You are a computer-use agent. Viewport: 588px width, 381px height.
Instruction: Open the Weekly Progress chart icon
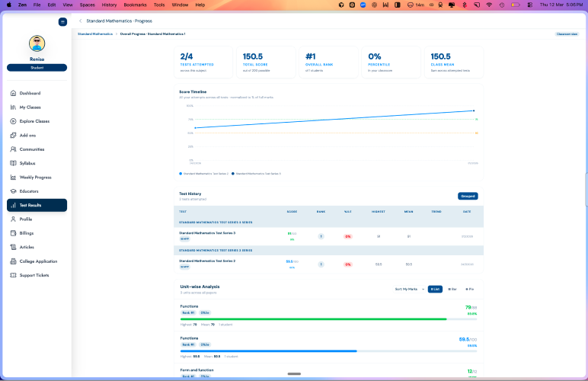(x=13, y=177)
